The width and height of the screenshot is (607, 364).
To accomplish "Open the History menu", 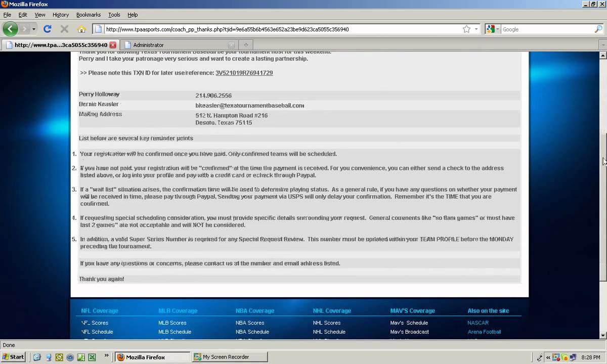I will tap(61, 15).
